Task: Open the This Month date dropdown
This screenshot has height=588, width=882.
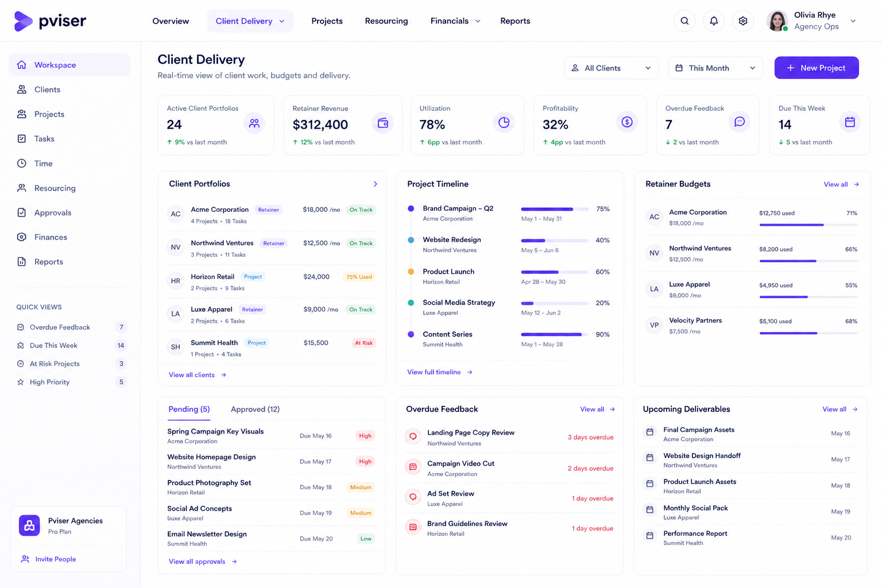Action: pyautogui.click(x=715, y=68)
